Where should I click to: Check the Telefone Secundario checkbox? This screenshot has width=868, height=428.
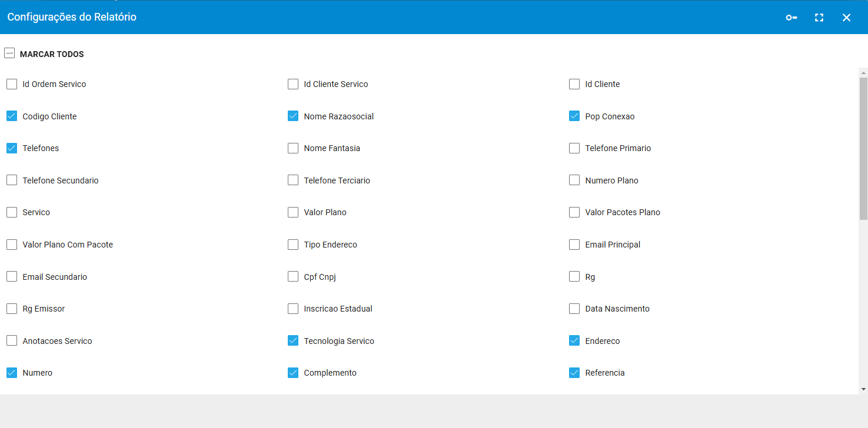[12, 180]
